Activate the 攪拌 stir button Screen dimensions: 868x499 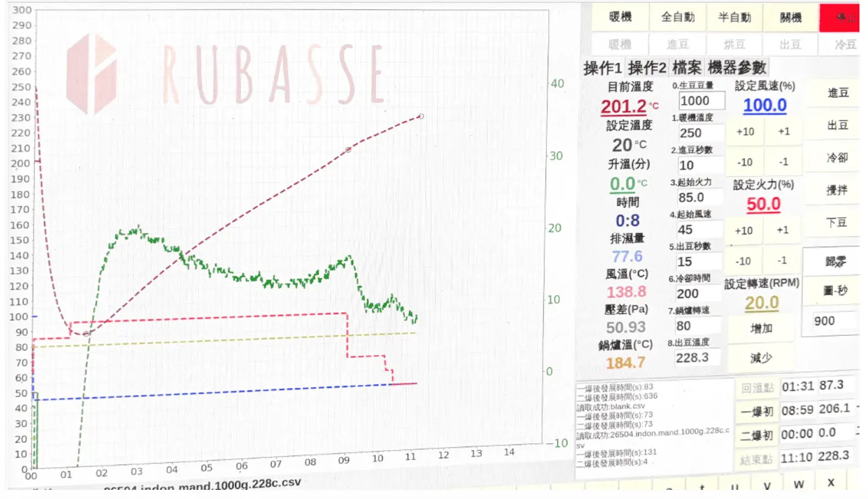click(x=837, y=190)
